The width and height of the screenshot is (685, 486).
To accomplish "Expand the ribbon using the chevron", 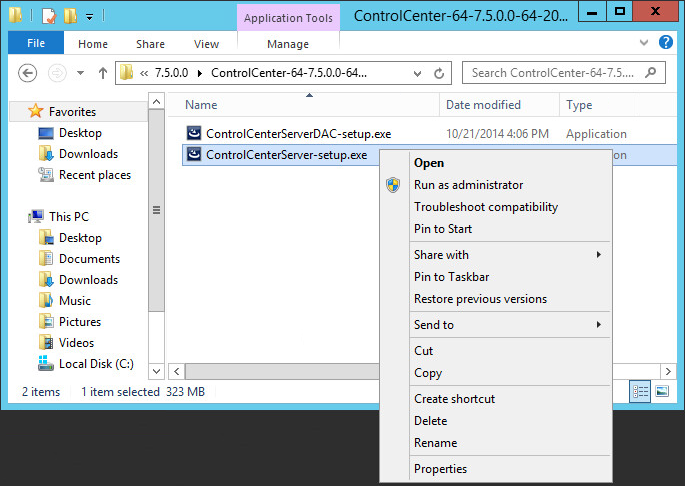I will [643, 42].
